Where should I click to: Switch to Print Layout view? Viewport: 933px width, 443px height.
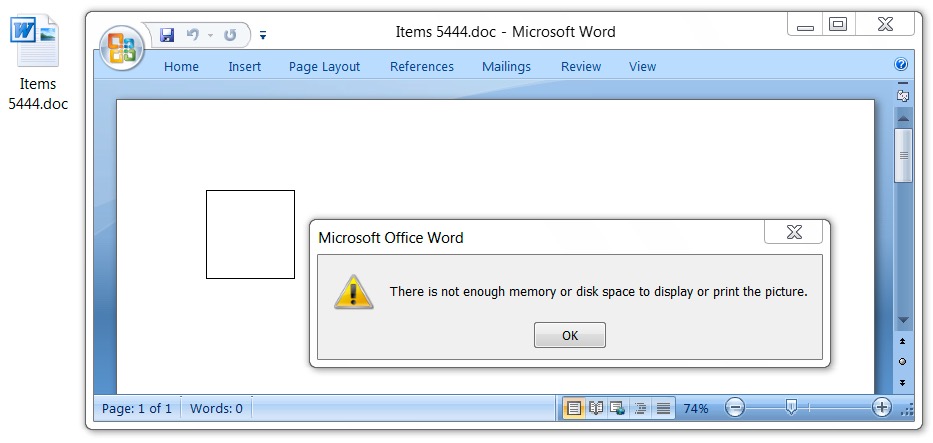(574, 409)
